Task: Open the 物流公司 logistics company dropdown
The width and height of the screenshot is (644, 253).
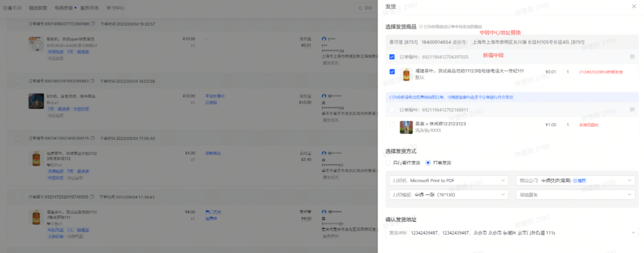Action: [575, 180]
